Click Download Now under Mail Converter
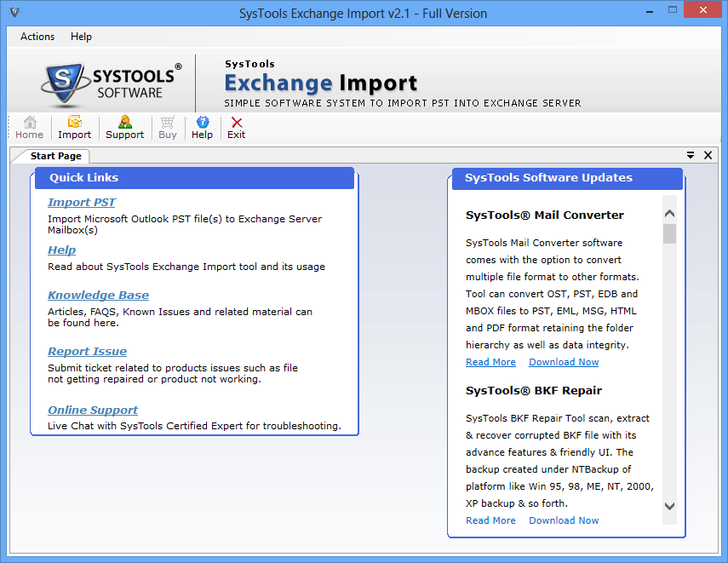 coord(564,362)
